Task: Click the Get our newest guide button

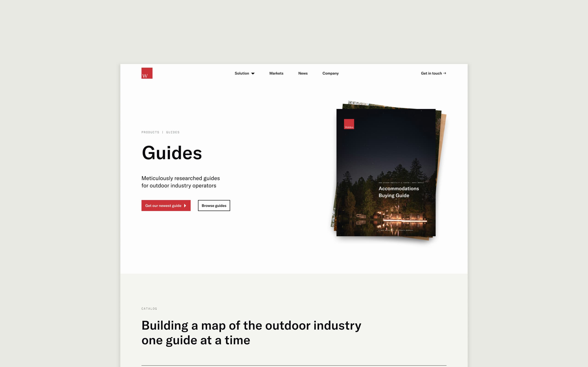Action: click(x=166, y=206)
